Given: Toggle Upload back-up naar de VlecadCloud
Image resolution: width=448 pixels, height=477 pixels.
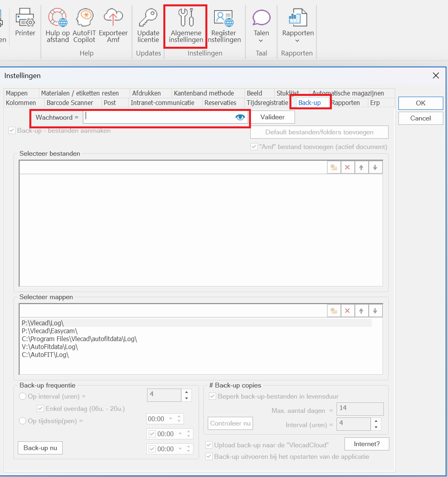Looking at the screenshot, I should coord(209,445).
